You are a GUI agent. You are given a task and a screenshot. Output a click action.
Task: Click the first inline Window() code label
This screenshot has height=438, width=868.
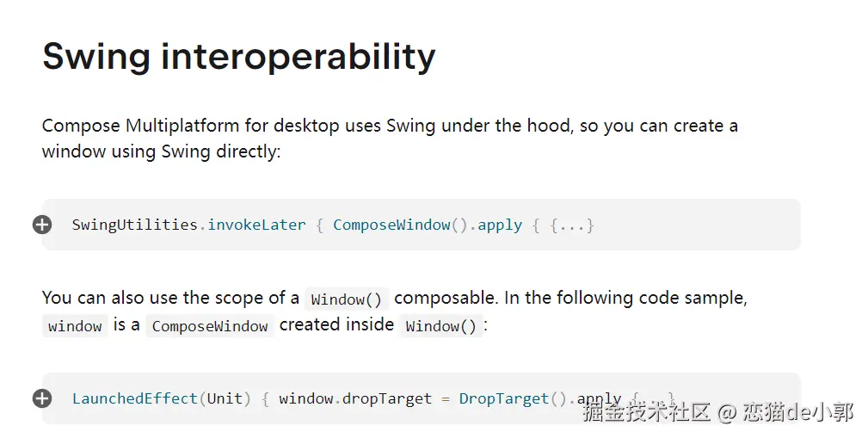(x=348, y=299)
